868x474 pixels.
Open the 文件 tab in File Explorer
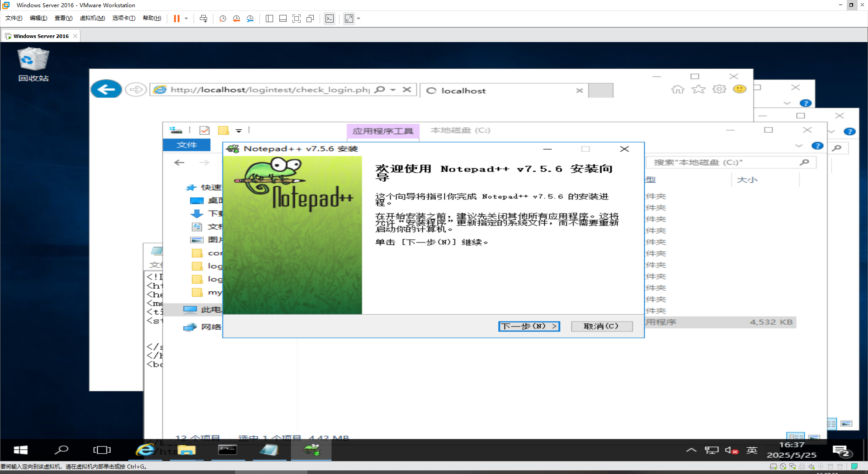coord(187,145)
